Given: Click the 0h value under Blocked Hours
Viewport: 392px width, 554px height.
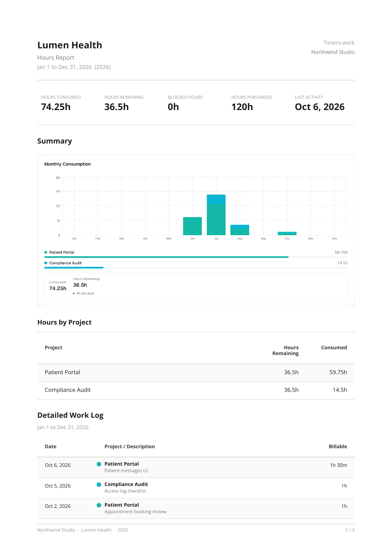Looking at the screenshot, I should click(x=173, y=107).
